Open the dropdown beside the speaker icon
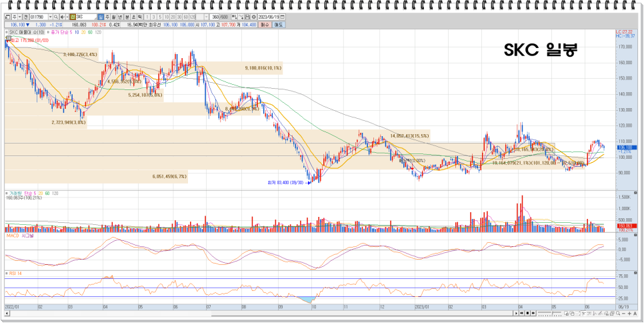 (x=67, y=17)
